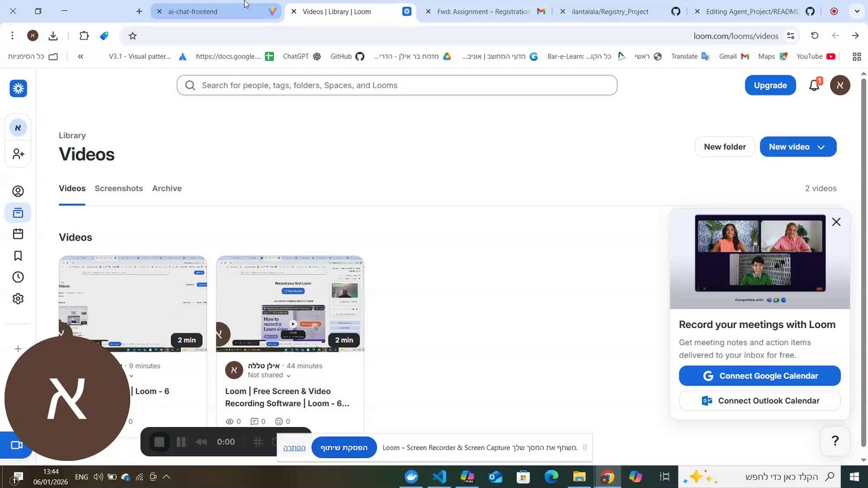Open the 9 minutes video thumbnail
868x488 pixels.
coord(133,304)
